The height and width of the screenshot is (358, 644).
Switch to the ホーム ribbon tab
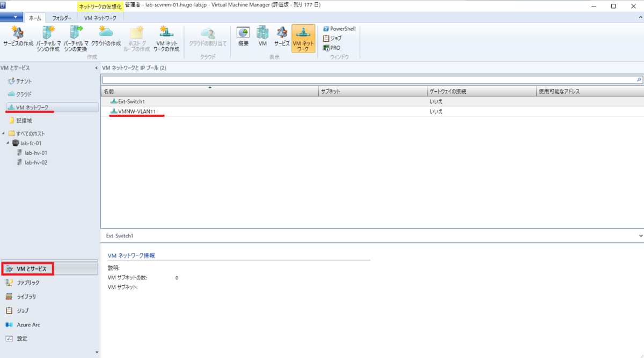click(35, 18)
